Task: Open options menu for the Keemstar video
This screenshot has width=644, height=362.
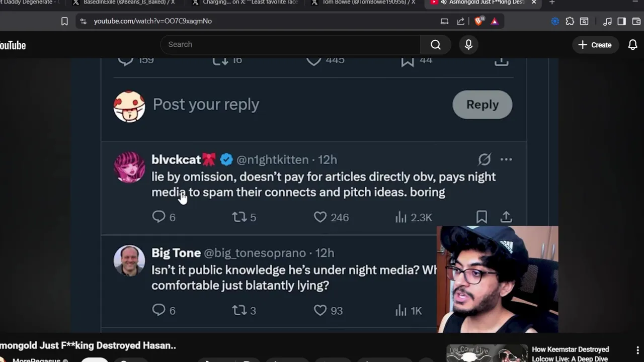Action: click(x=637, y=350)
